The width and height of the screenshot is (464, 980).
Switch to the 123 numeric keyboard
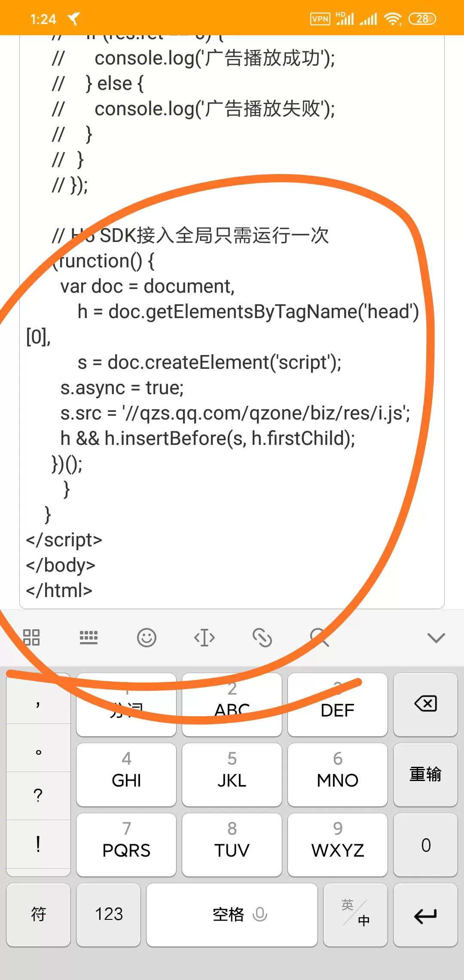pyautogui.click(x=109, y=915)
